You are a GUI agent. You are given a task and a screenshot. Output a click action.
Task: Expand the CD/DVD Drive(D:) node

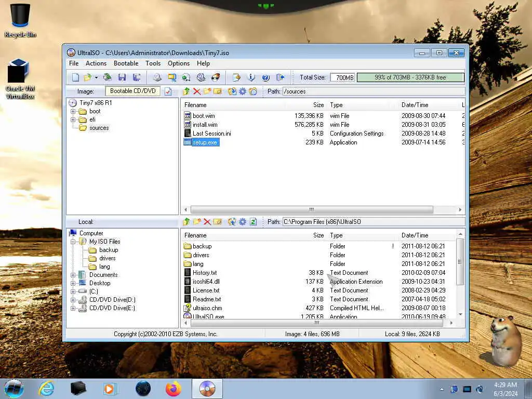(73, 300)
